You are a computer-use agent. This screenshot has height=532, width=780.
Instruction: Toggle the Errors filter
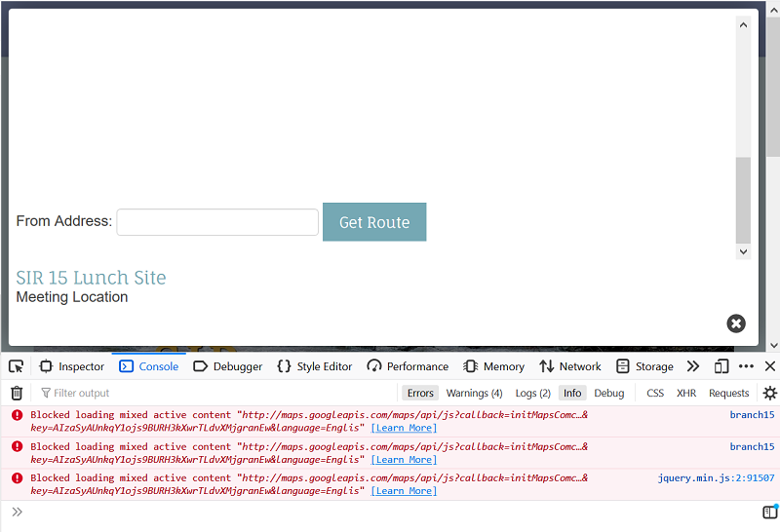[x=420, y=393]
